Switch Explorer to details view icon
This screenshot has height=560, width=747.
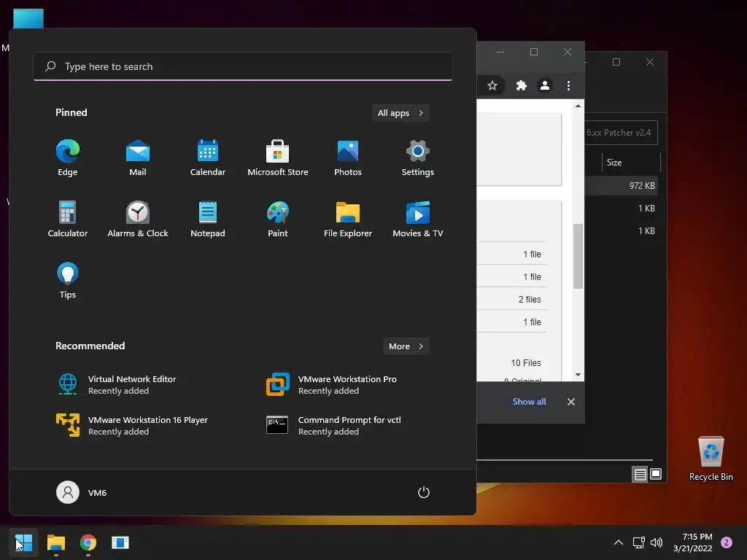(640, 474)
